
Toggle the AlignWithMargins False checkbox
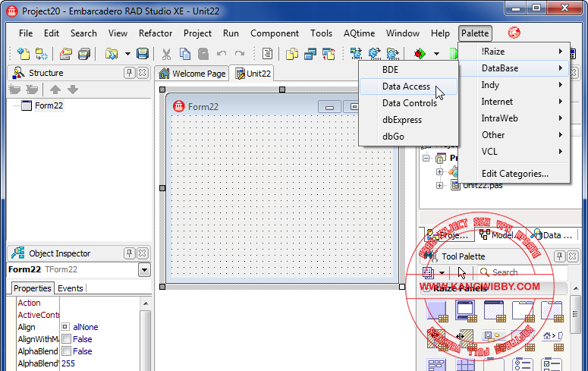tap(66, 339)
